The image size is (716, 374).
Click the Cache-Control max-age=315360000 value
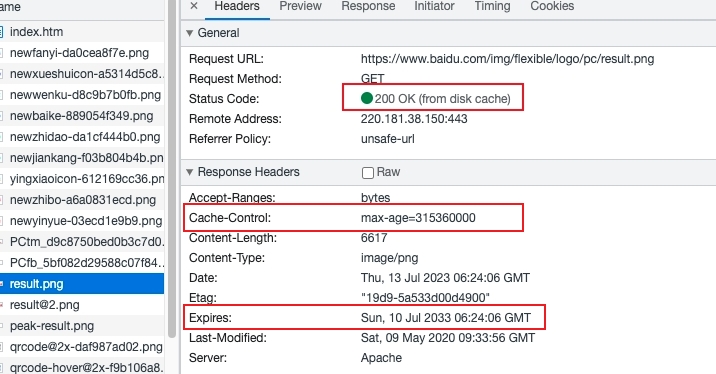pyautogui.click(x=418, y=218)
